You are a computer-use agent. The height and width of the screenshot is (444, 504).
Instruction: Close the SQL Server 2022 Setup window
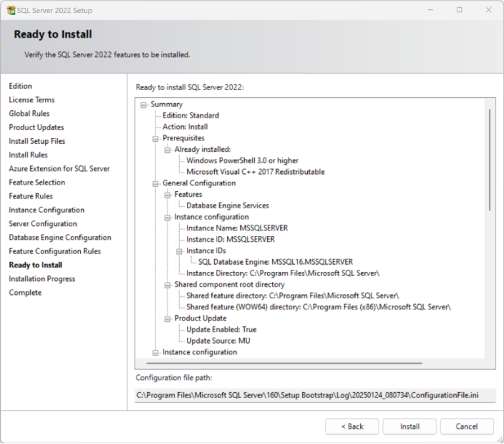tap(488, 10)
